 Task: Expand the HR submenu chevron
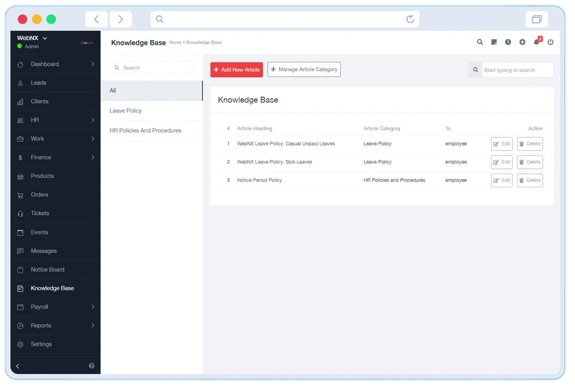coord(93,120)
